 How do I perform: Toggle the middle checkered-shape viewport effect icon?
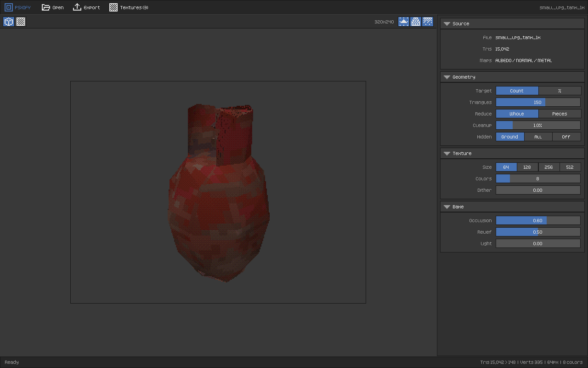tap(416, 22)
